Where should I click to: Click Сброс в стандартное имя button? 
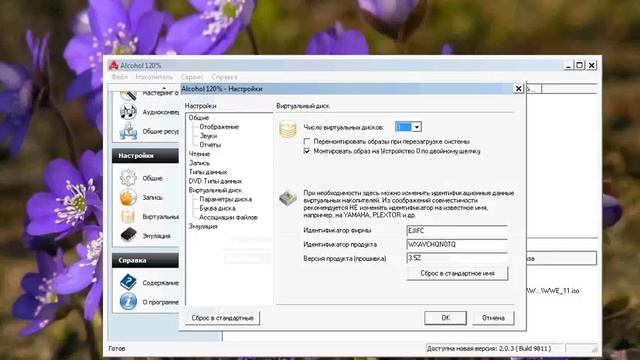[x=457, y=273]
